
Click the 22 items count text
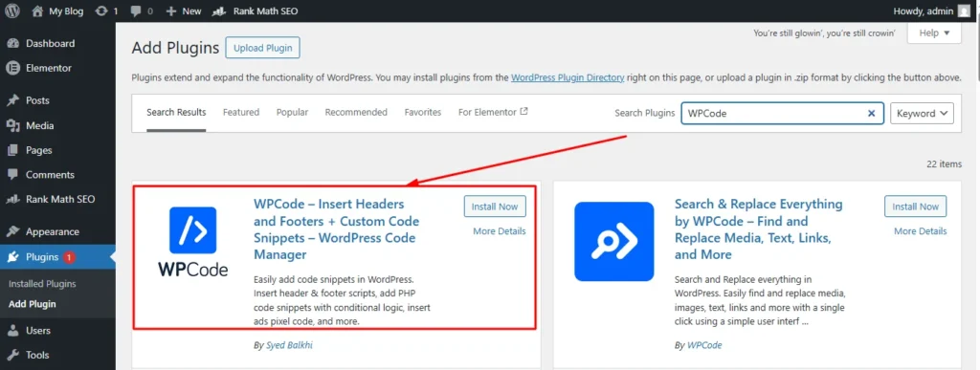[944, 164]
